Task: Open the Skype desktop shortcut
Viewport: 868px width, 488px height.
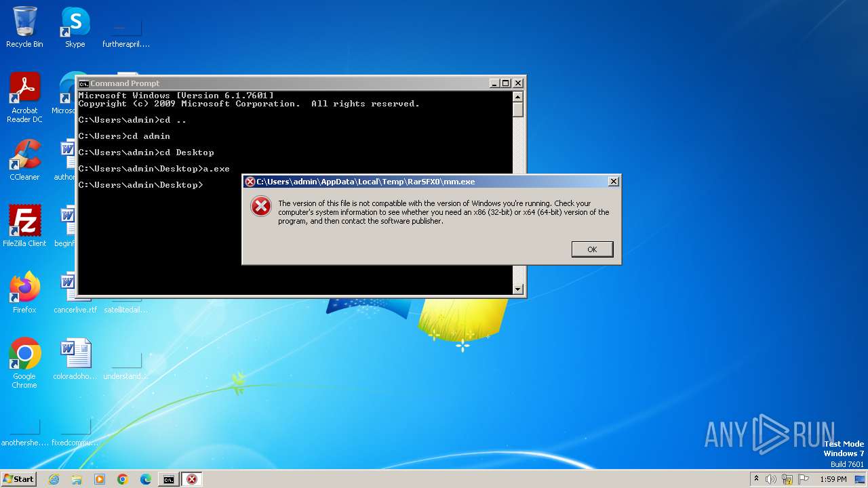Action: pyautogui.click(x=75, y=27)
